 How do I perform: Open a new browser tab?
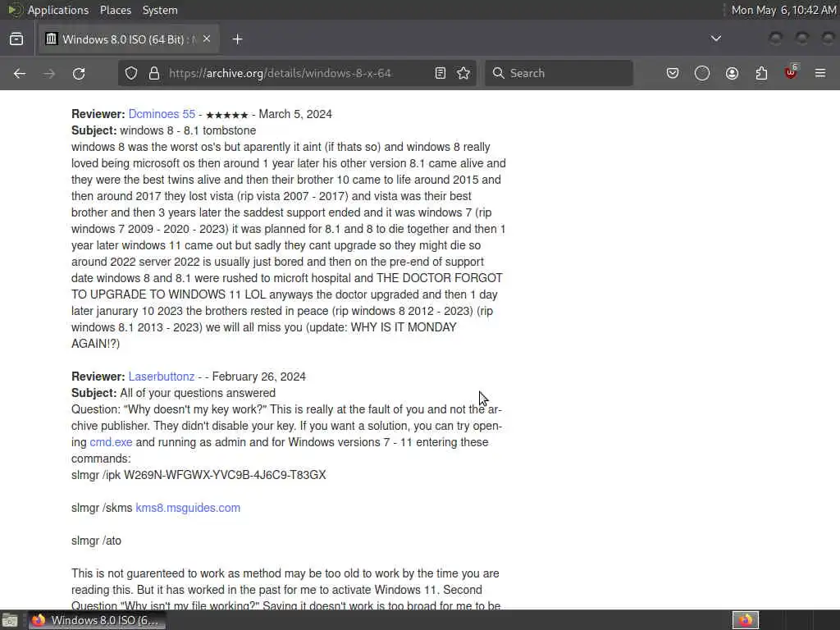pos(237,39)
